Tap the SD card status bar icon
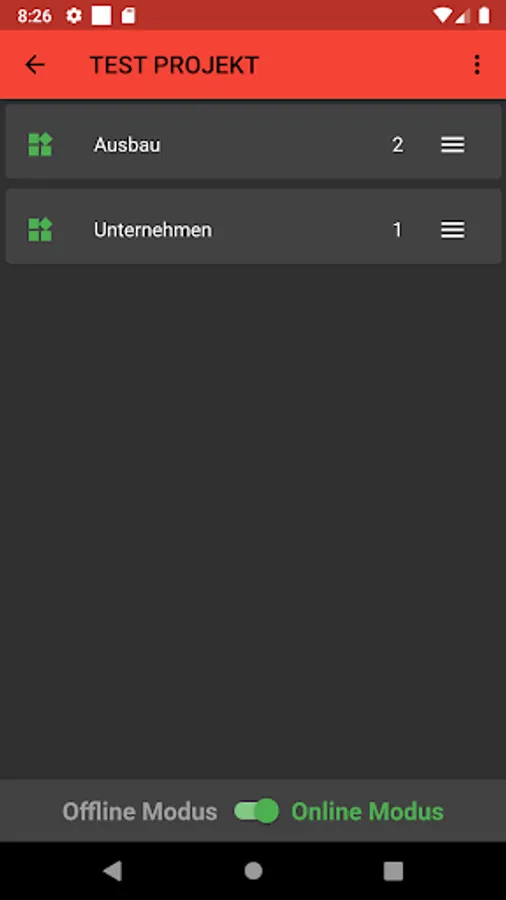 [128, 15]
